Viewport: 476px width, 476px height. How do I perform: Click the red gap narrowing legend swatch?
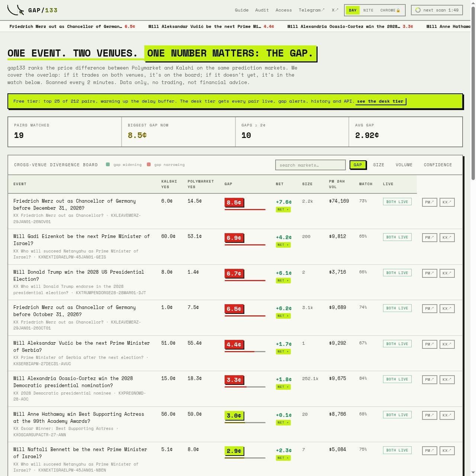coord(149,164)
